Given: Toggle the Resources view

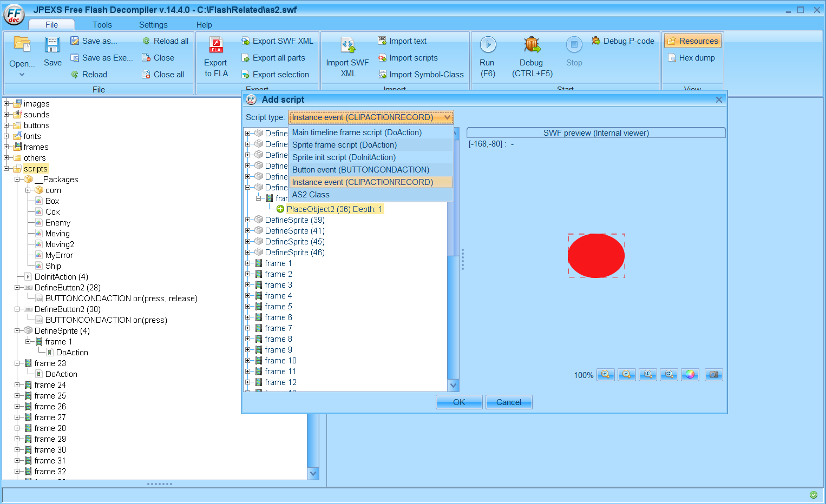Looking at the screenshot, I should (693, 41).
